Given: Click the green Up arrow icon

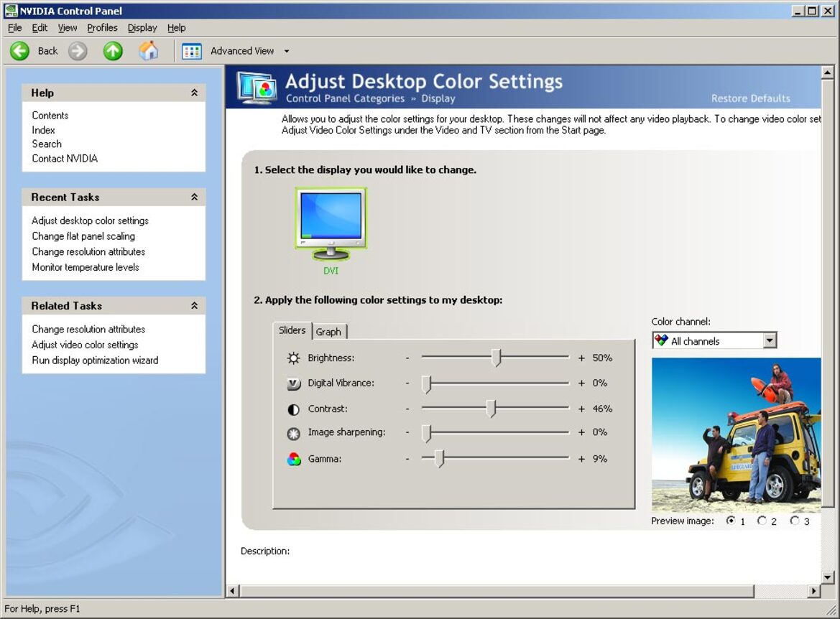Looking at the screenshot, I should (113, 51).
